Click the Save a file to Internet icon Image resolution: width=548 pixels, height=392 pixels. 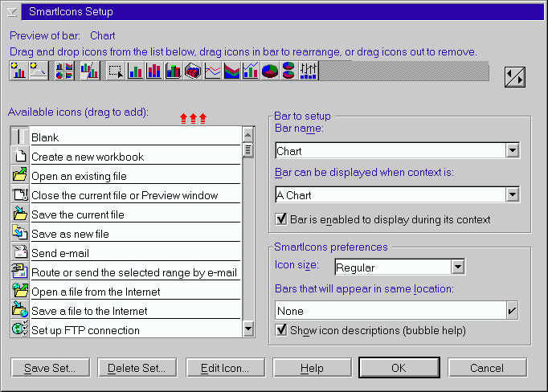(x=20, y=309)
